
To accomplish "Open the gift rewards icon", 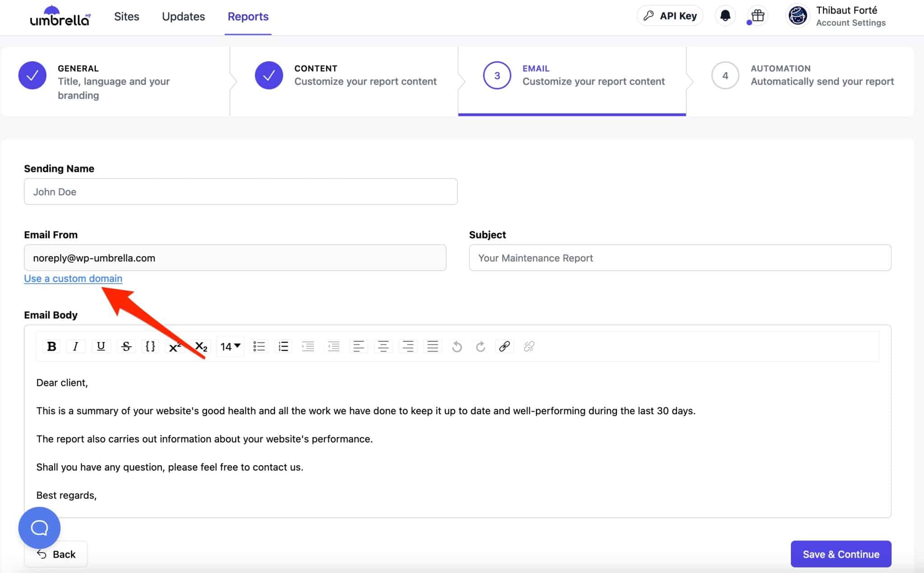I will point(756,15).
